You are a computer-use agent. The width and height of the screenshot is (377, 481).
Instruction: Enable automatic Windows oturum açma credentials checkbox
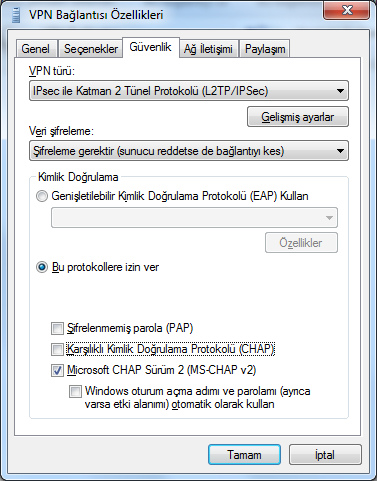point(75,391)
